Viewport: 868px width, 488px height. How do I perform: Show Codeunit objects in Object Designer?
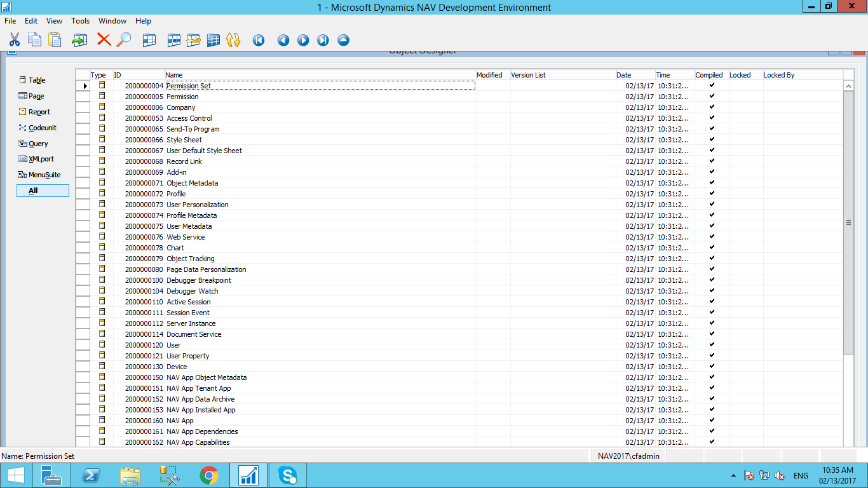(43, 128)
